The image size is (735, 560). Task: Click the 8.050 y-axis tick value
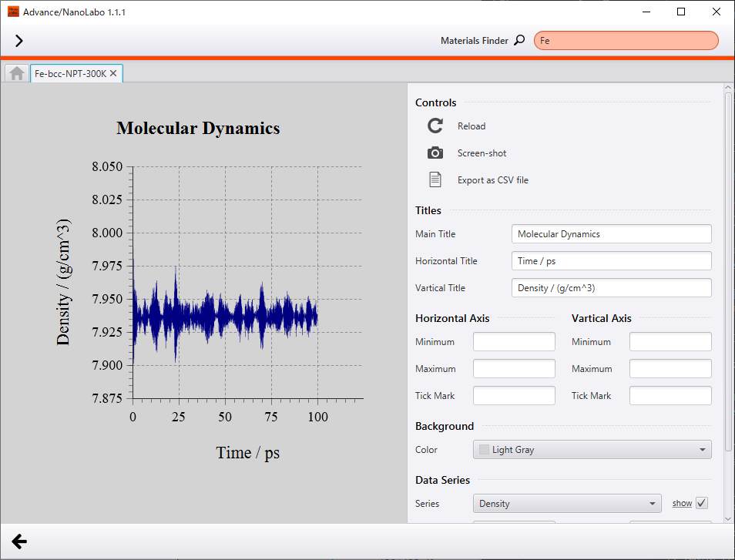pos(107,167)
